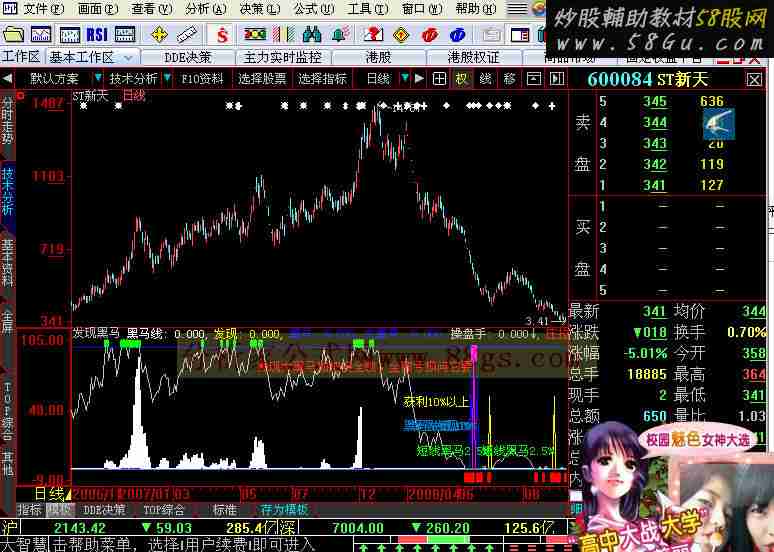Select the ruler measuring tool icon
This screenshot has width=774, height=552.
pyautogui.click(x=187, y=35)
